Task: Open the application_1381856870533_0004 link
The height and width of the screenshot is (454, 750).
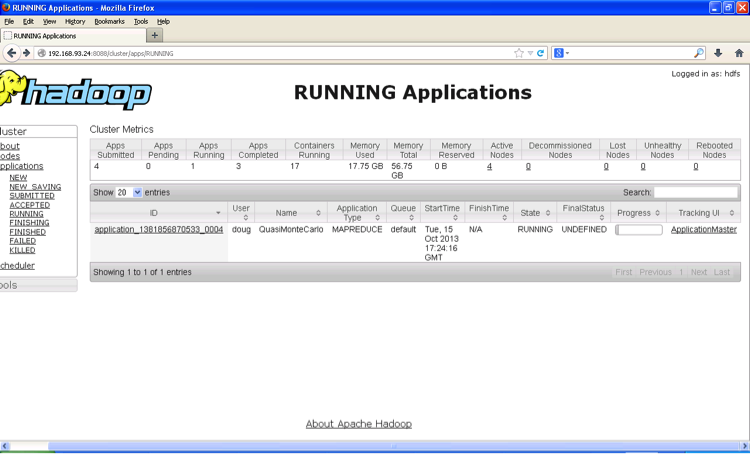Action: (158, 230)
